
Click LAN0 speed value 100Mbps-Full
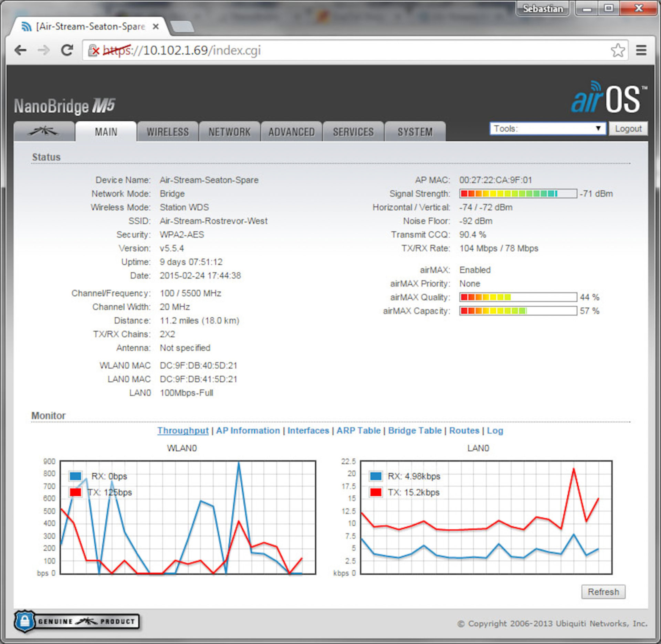pos(186,393)
